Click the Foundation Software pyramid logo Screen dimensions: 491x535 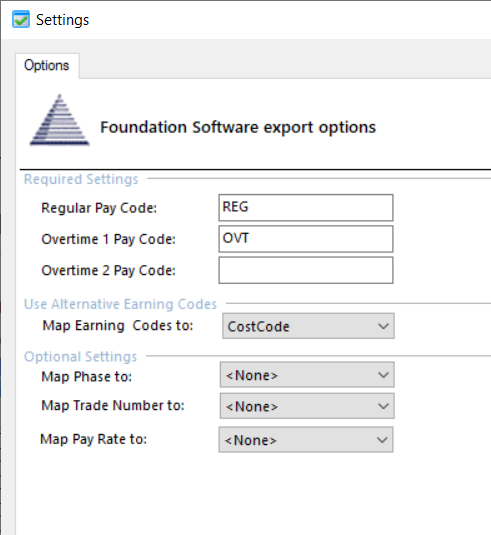click(60, 120)
